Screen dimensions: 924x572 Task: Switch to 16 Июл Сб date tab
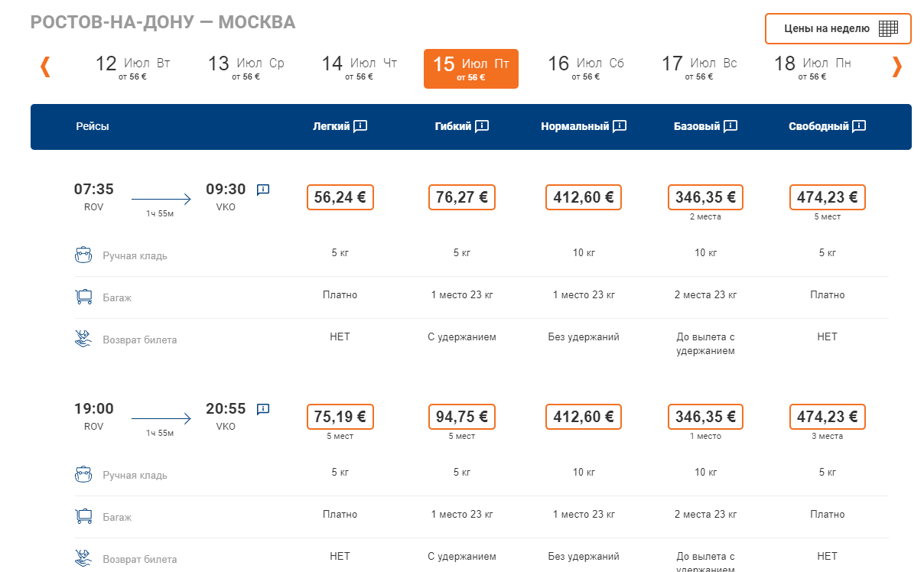coord(585,67)
